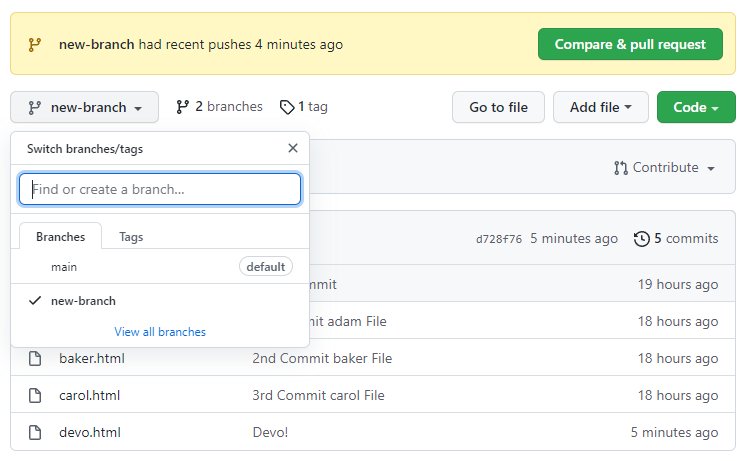The height and width of the screenshot is (461, 745).
Task: Select the checked new-branch entry
Action: coord(83,301)
